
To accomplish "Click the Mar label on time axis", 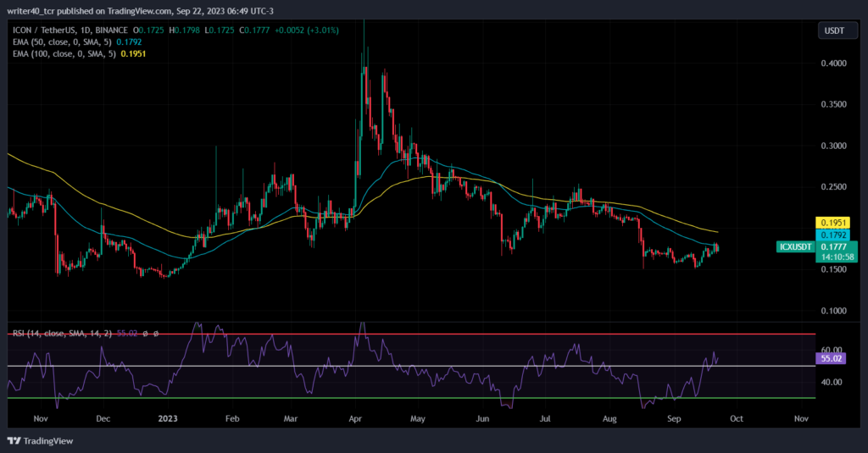I will click(291, 418).
